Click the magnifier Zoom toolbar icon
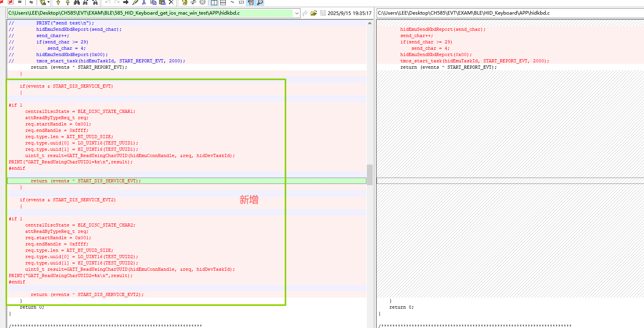The height and width of the screenshot is (328, 644). tap(260, 2)
